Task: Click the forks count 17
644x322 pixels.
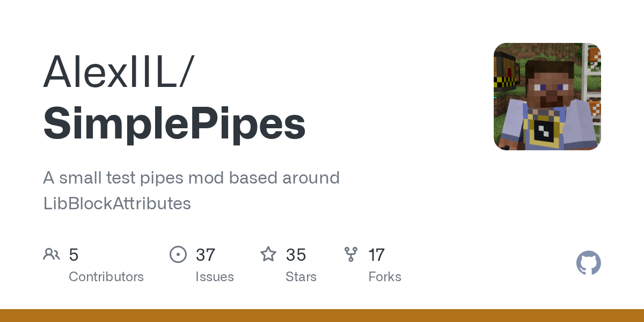Action: 376,255
